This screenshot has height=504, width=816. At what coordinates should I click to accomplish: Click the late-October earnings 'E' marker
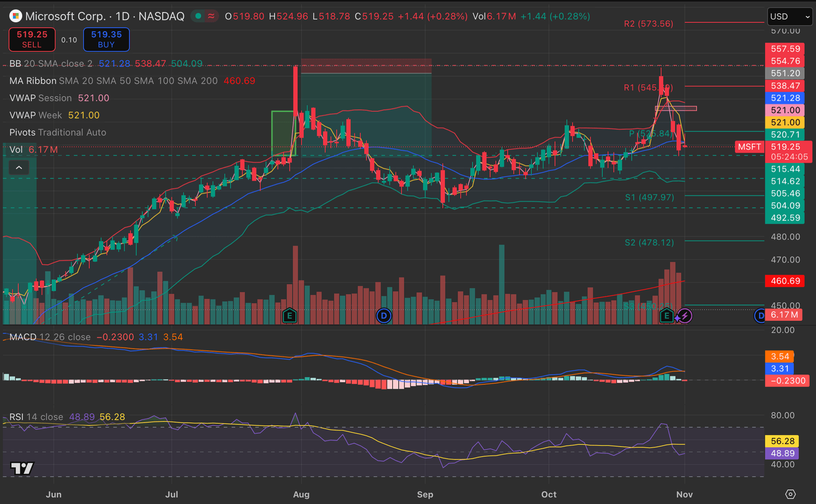click(667, 315)
